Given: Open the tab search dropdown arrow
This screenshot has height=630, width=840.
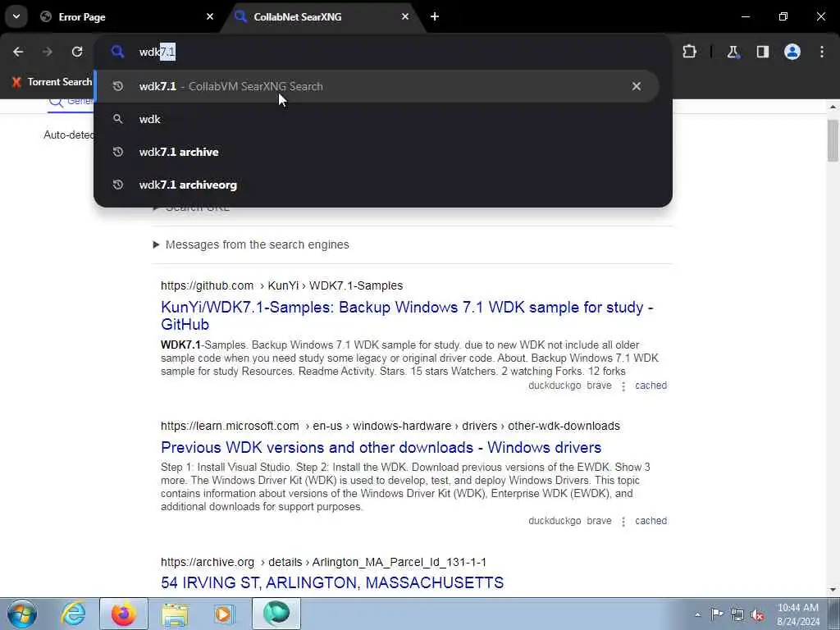Looking at the screenshot, I should tap(16, 16).
